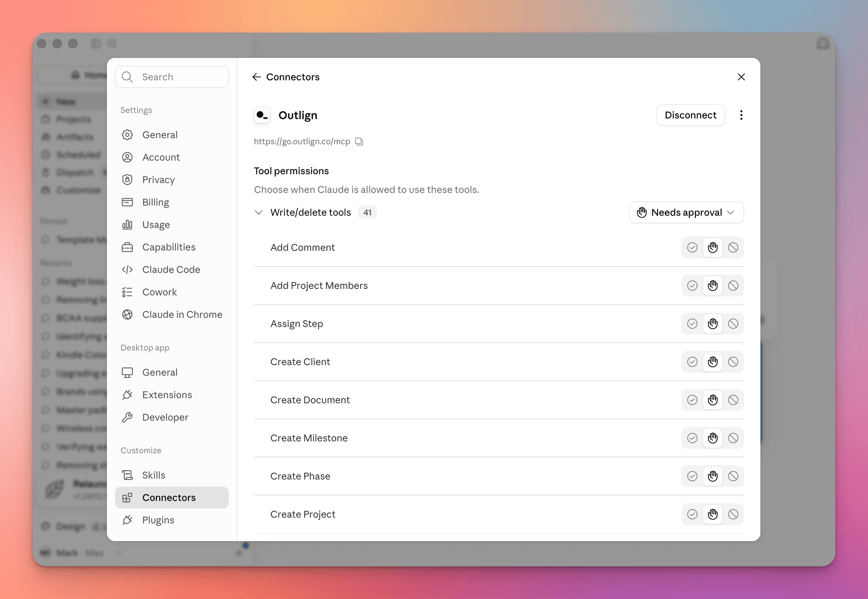Require approval for Create Milestone
Image resolution: width=868 pixels, height=599 pixels.
(x=713, y=438)
